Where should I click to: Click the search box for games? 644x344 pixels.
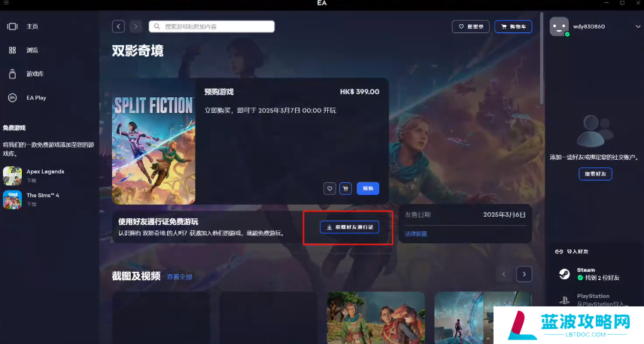[211, 26]
